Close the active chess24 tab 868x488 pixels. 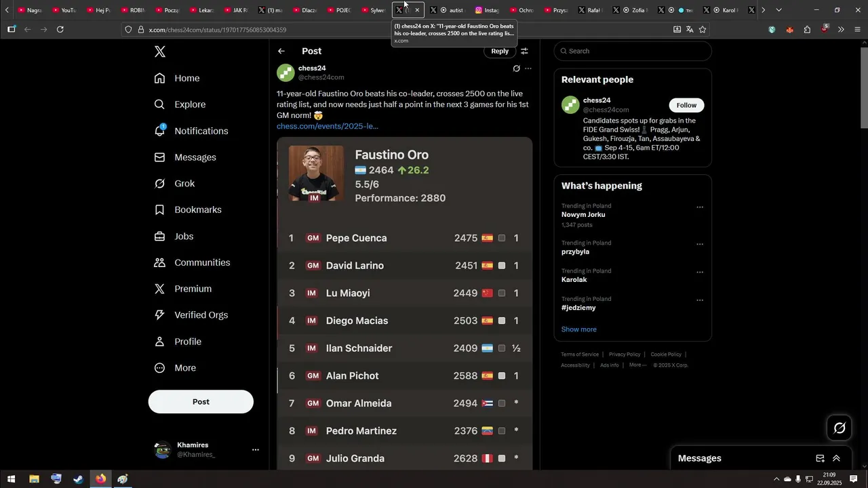click(417, 10)
